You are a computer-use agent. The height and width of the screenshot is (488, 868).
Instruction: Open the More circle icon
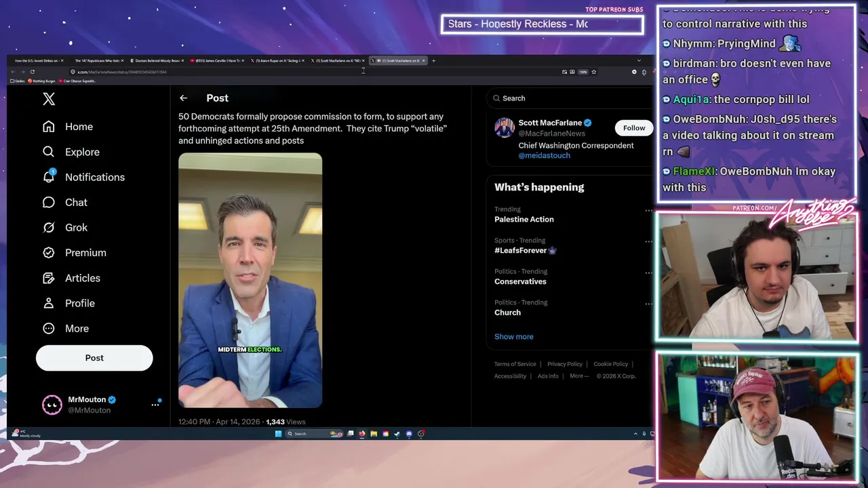pos(49,329)
